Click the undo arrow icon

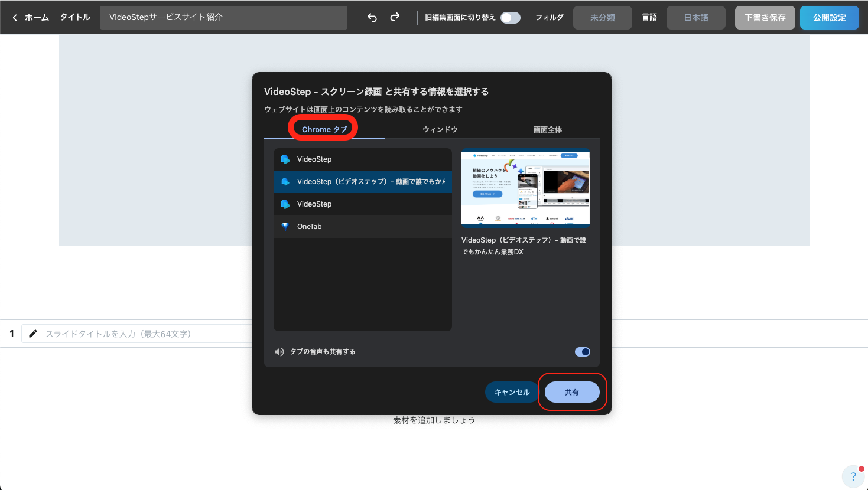tap(372, 18)
